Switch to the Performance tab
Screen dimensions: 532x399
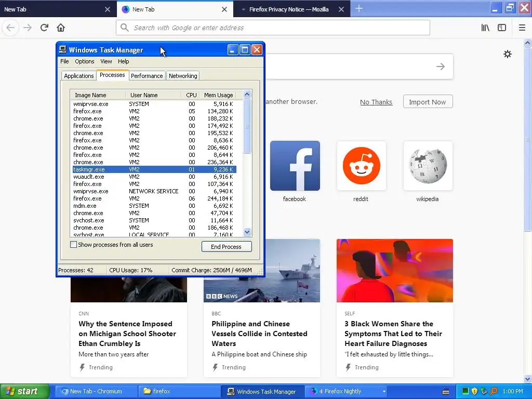point(147,76)
